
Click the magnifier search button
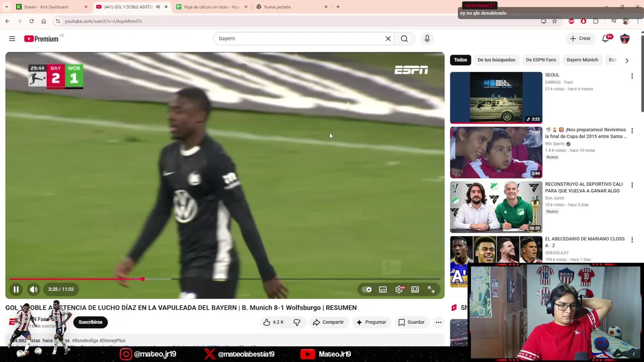[x=404, y=39]
